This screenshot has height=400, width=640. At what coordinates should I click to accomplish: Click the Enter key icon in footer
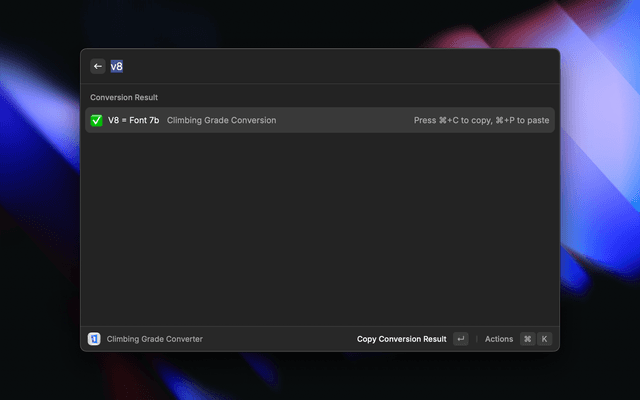tap(460, 339)
